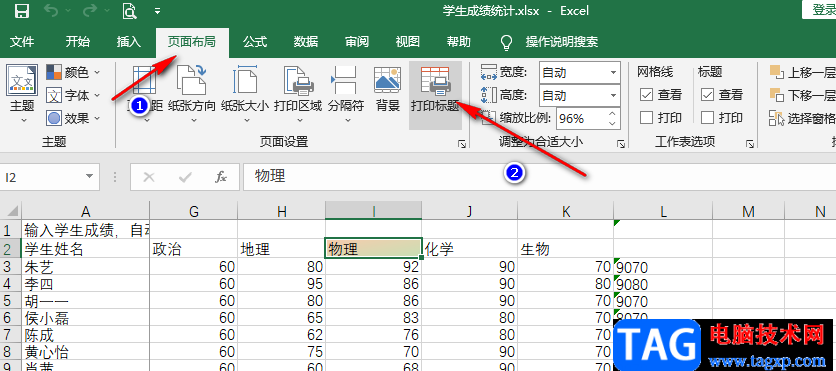Select the cell with name 侯小磊
Image resolution: width=836 pixels, height=371 pixels.
[85, 318]
